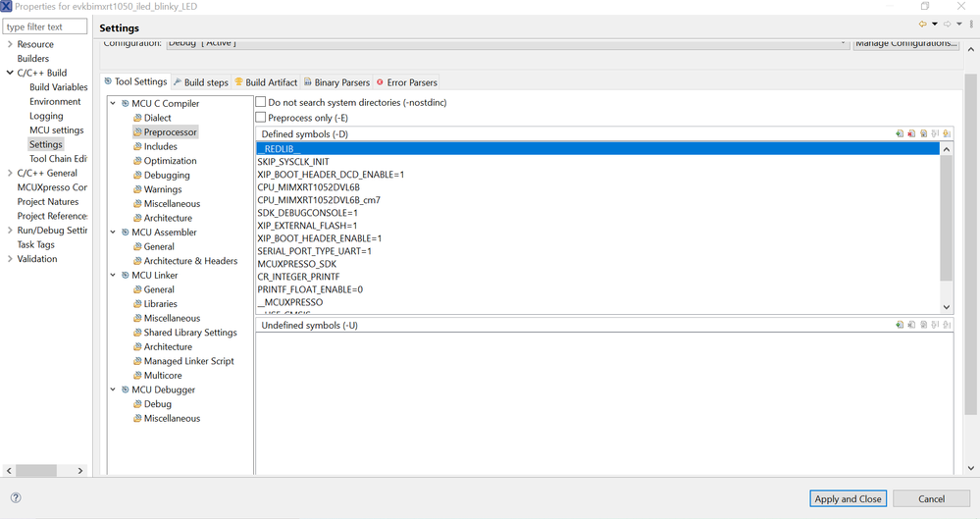Image resolution: width=980 pixels, height=519 pixels.
Task: Click the Edit icon for Defined symbols
Action: coord(923,133)
